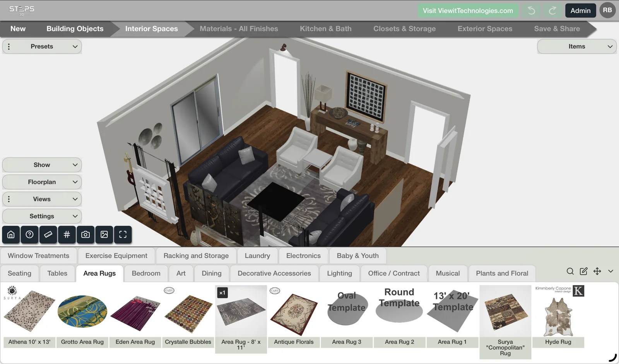Image resolution: width=619 pixels, height=364 pixels.
Task: Click the STEPS 3D logo
Action: 22,10
